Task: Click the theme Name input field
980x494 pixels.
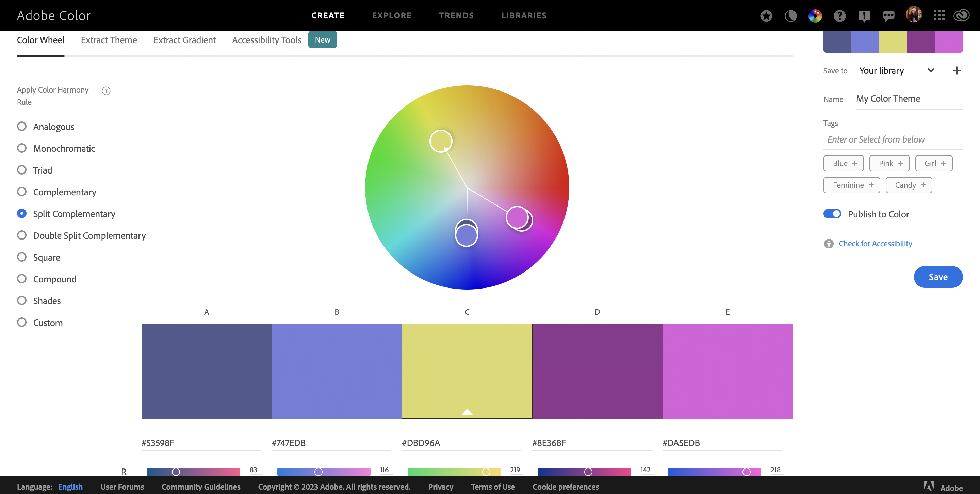Action: click(x=909, y=99)
